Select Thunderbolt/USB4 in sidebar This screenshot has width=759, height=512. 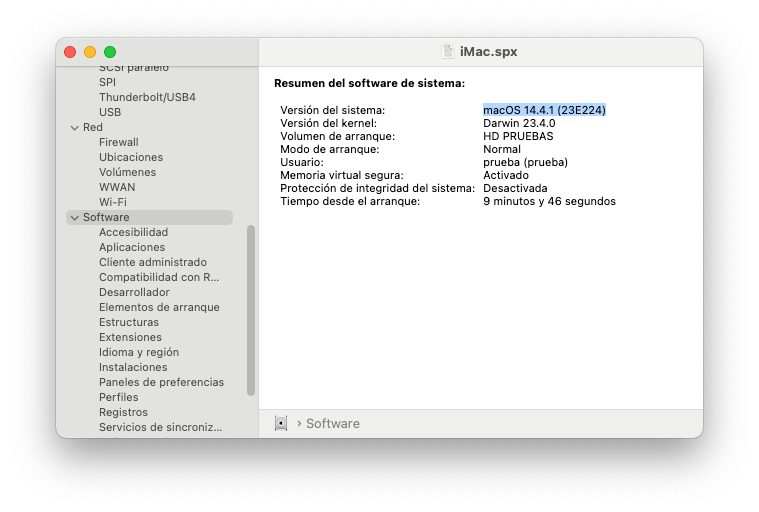[147, 97]
